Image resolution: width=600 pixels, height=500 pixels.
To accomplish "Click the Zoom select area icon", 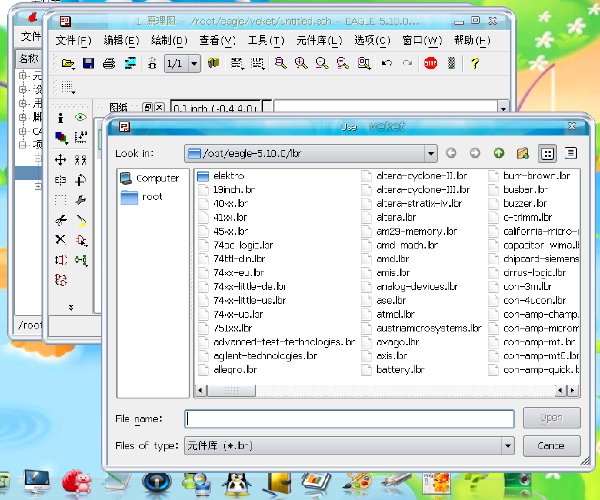I will 364,63.
